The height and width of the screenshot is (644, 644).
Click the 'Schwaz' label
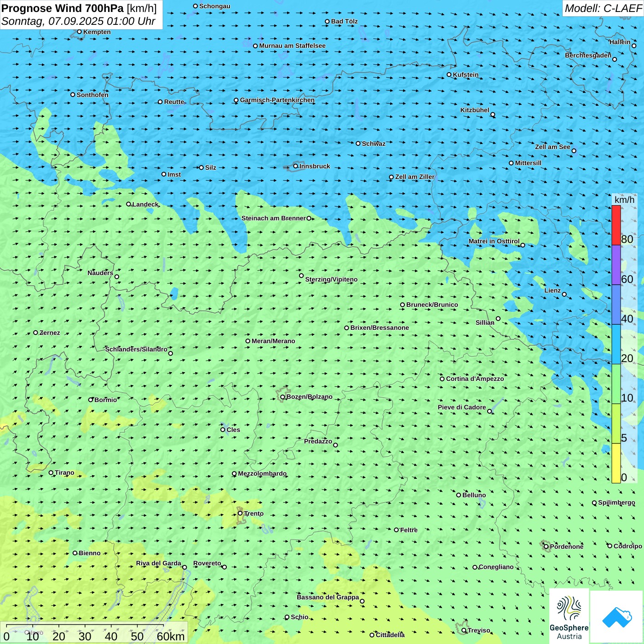374,144
